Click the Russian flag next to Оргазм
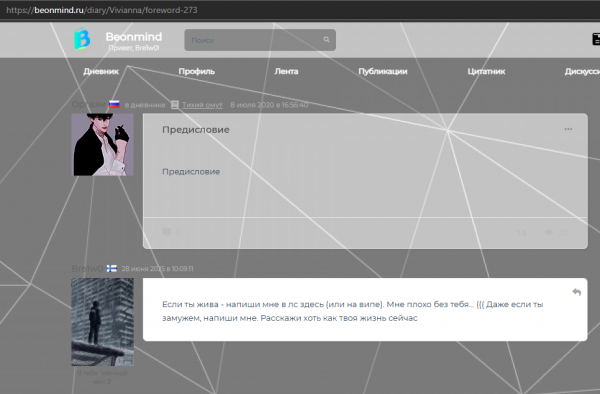 coord(114,104)
